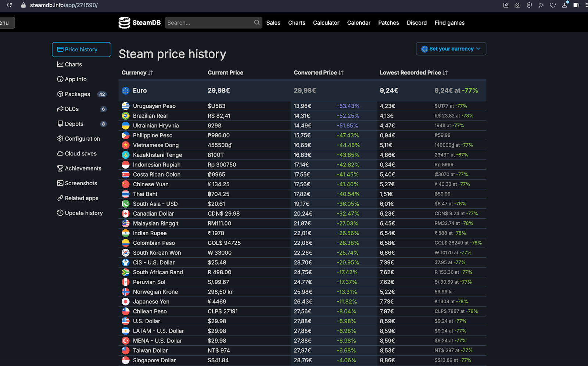This screenshot has width=588, height=366.
Task: Open the Set your currency dropdown
Action: coord(451,49)
